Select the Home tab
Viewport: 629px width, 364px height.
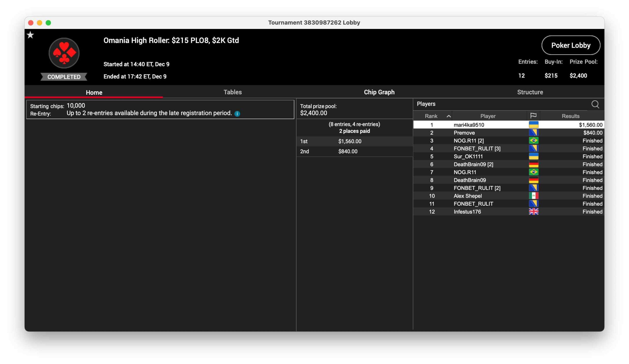(x=94, y=93)
